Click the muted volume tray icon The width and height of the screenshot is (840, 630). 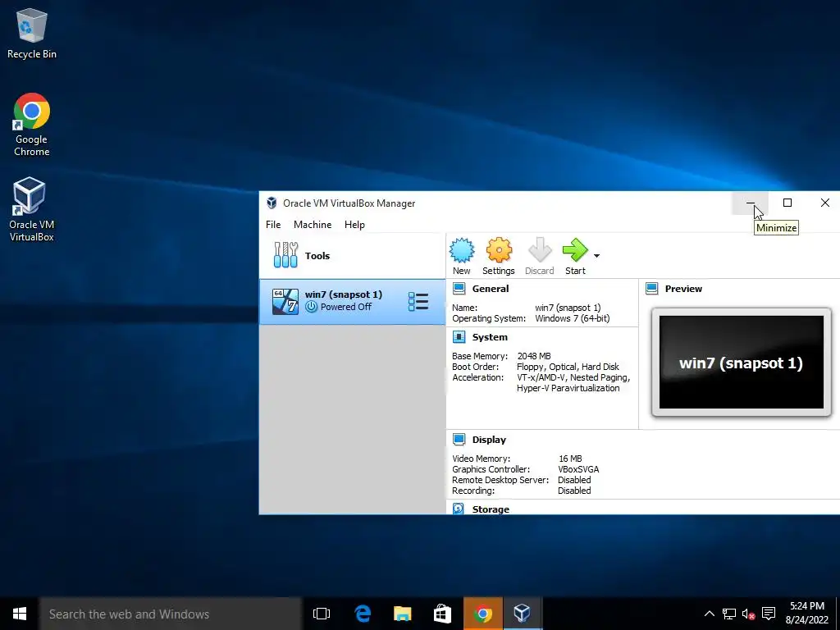pyautogui.click(x=748, y=614)
